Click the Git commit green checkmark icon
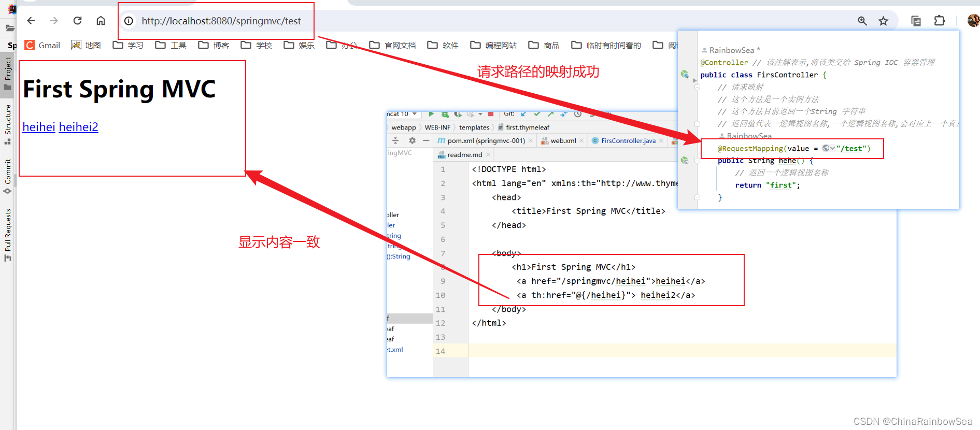The image size is (980, 430). point(537,114)
